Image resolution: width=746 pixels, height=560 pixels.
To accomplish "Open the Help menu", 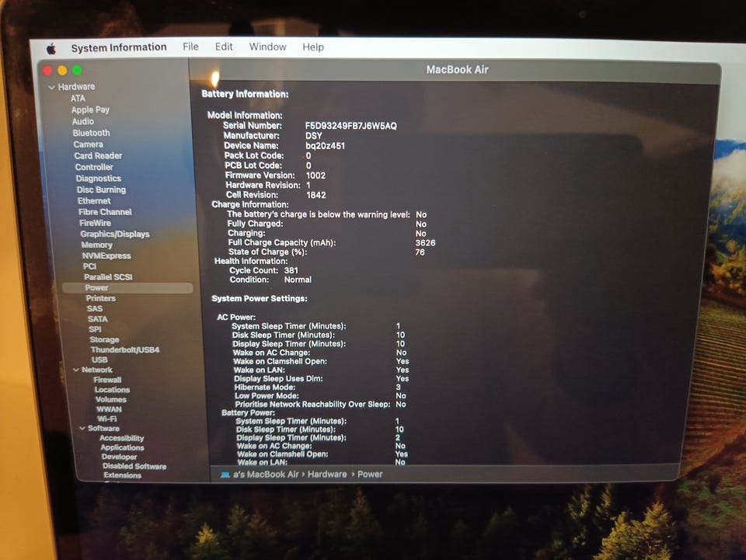I will pos(313,47).
